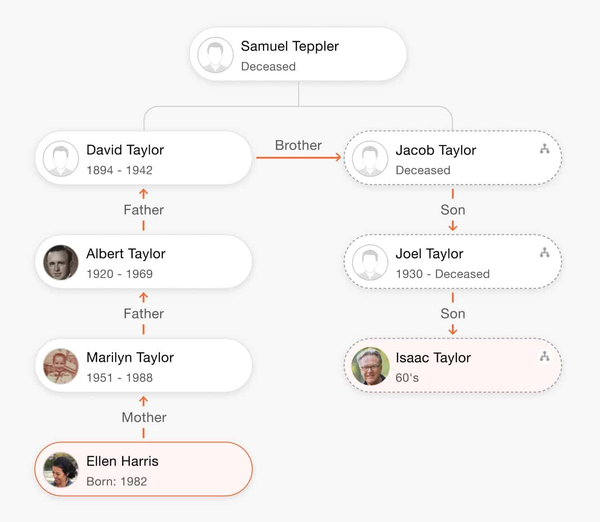Click the Mother relationship label above Ellen Harris
Viewport: 600px width, 522px height.
[x=143, y=417]
